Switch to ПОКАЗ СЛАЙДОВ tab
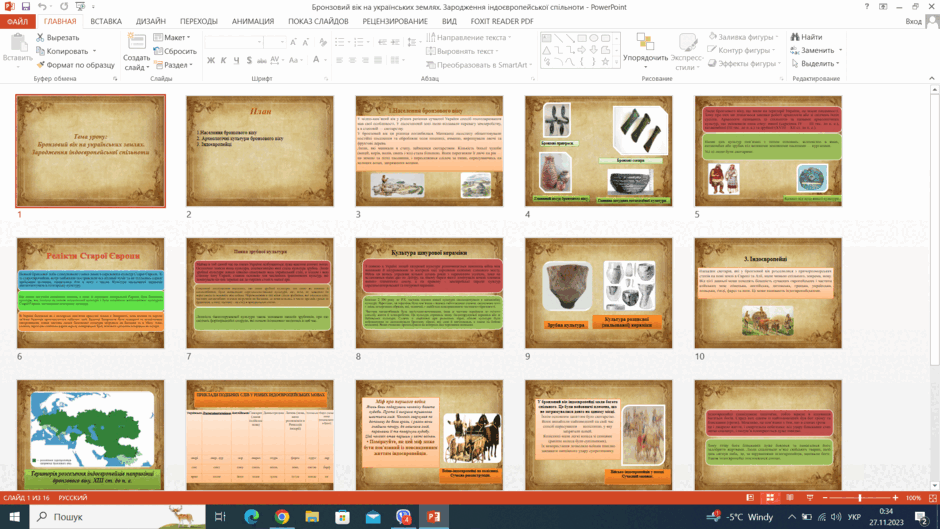The height and width of the screenshot is (529, 940). point(318,21)
